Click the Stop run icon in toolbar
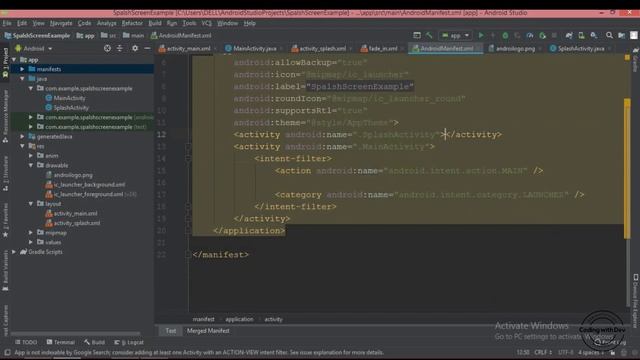 pyautogui.click(x=554, y=36)
